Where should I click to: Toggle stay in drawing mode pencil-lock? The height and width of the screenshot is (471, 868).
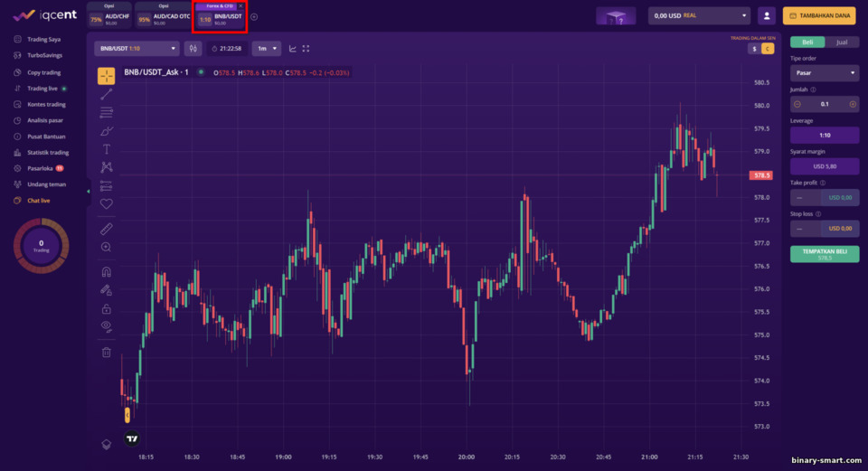107,290
